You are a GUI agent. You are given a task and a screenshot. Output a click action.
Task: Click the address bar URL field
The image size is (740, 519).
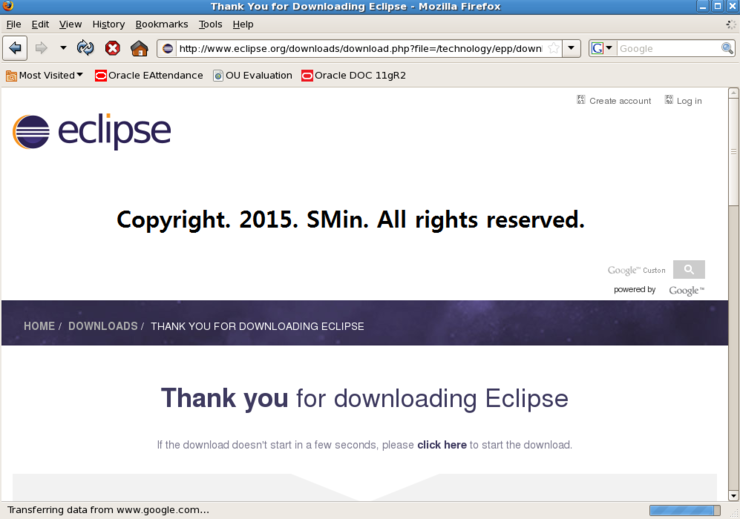coord(361,48)
